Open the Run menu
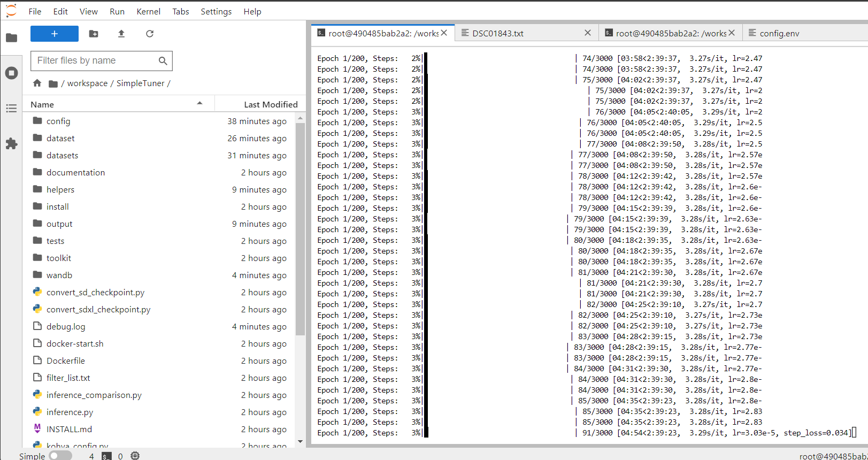 pyautogui.click(x=117, y=11)
